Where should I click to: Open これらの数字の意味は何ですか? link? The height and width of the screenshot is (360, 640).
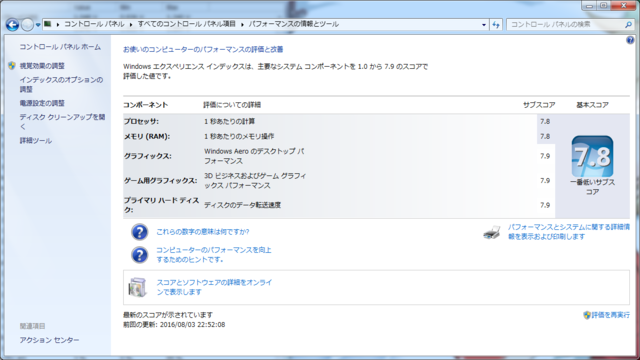coord(202,232)
